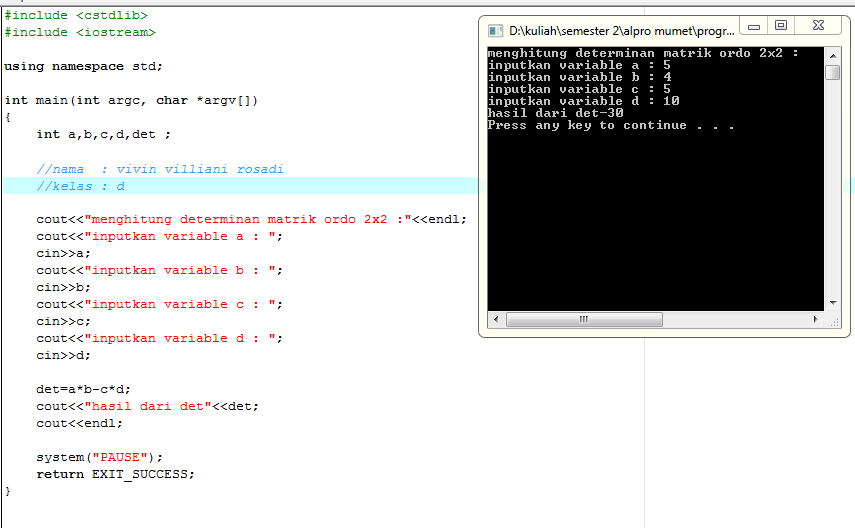Click console output 'inputkan variable a : 5'
855x528 pixels.
pos(579,65)
